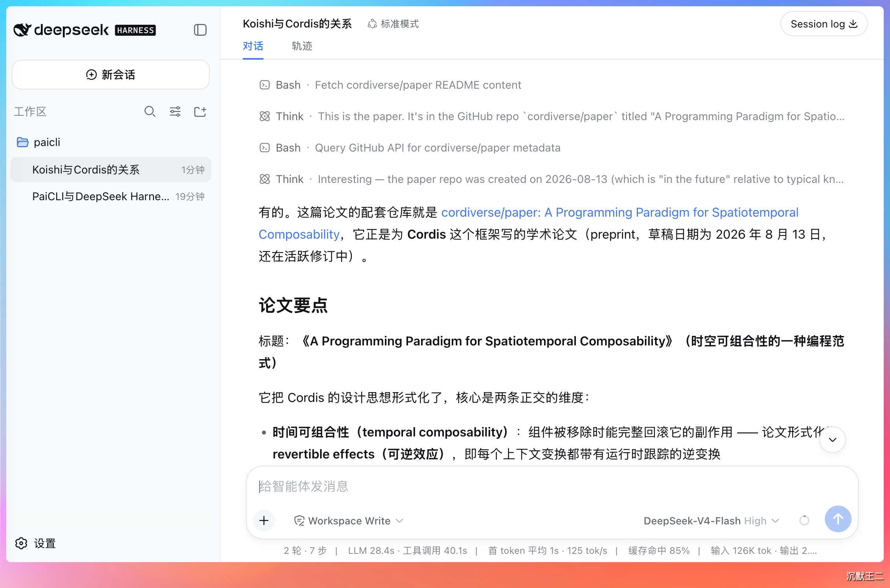890x588 pixels.
Task: Expand Think step 'This is the paper'
Action: pyautogui.click(x=551, y=116)
